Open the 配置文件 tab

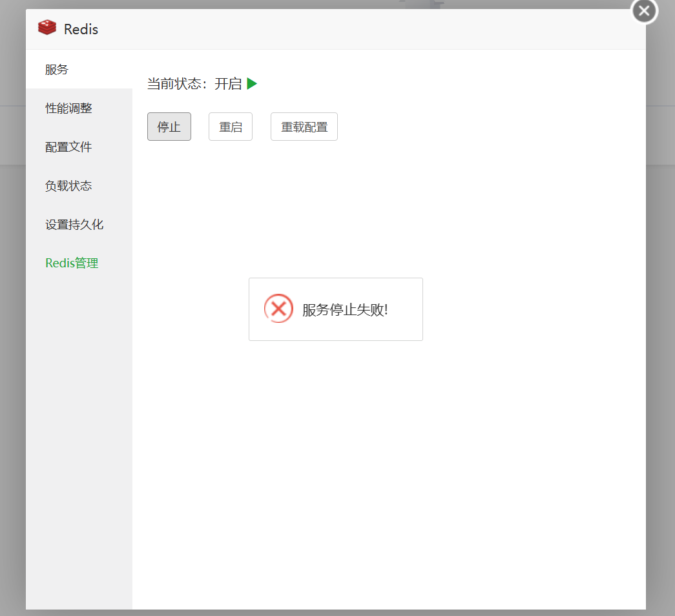pos(79,147)
